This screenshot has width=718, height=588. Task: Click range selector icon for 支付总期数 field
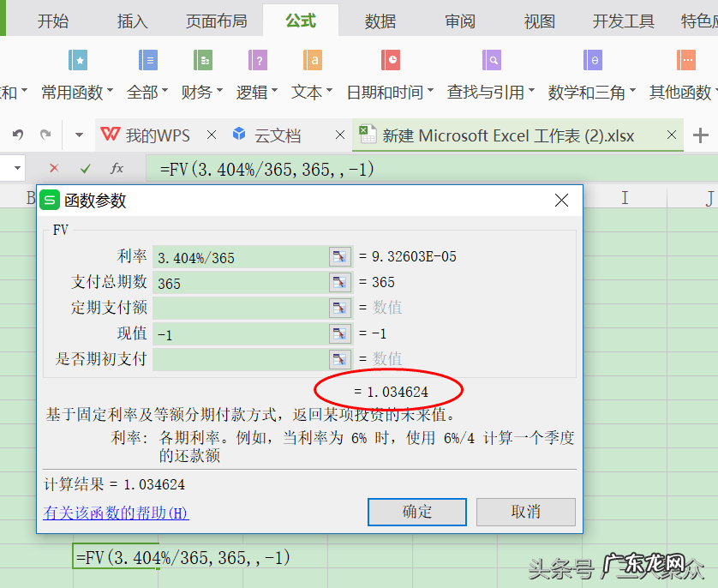click(x=340, y=283)
